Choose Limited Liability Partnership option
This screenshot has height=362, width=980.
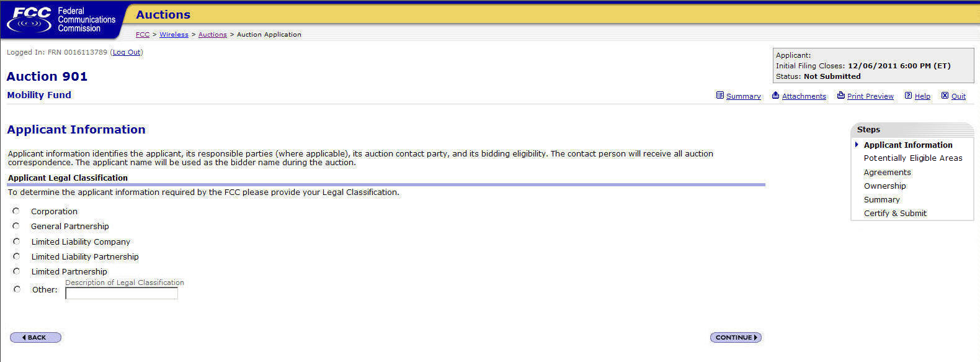coord(16,256)
